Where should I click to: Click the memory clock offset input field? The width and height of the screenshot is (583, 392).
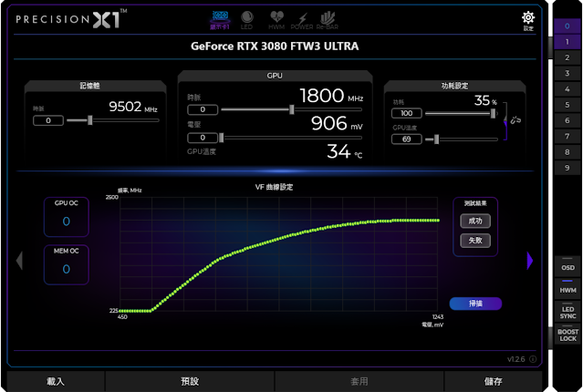(x=48, y=120)
